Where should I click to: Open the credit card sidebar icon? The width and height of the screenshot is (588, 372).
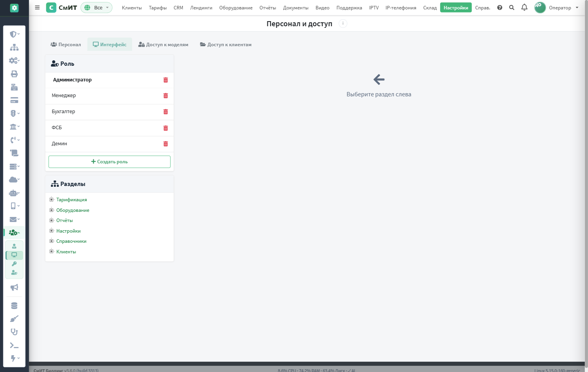14,100
